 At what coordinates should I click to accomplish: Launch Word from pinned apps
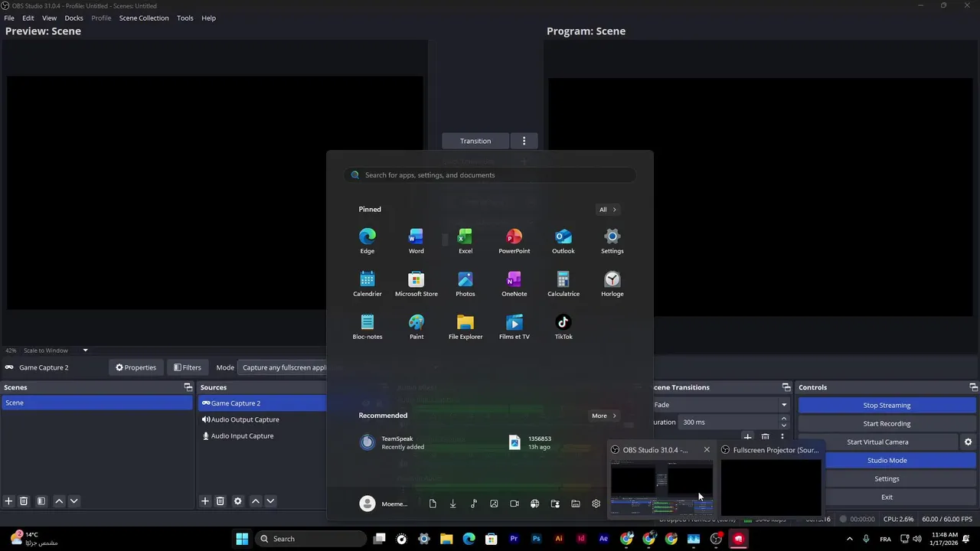coord(416,241)
